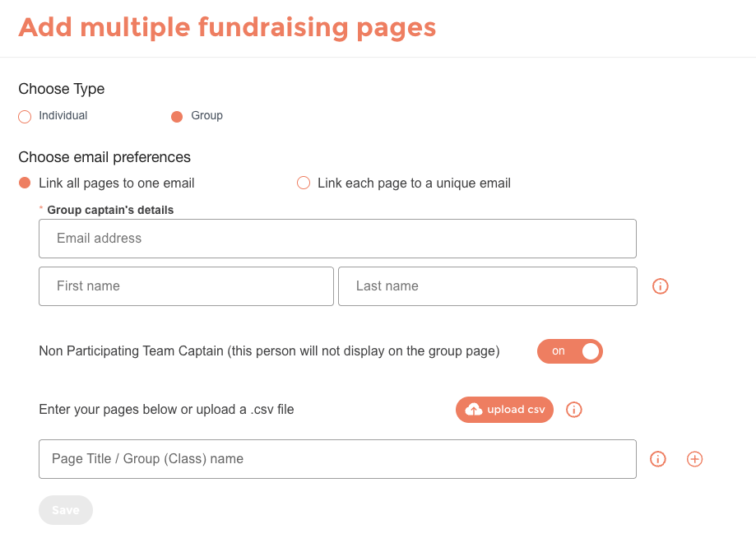Open info icon next to upload csv
The width and height of the screenshot is (756, 557).
click(x=573, y=410)
